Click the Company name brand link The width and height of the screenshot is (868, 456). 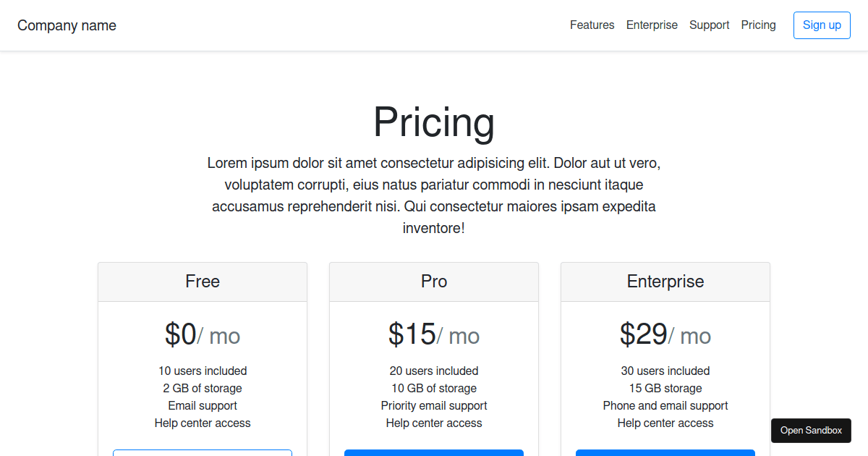click(67, 25)
